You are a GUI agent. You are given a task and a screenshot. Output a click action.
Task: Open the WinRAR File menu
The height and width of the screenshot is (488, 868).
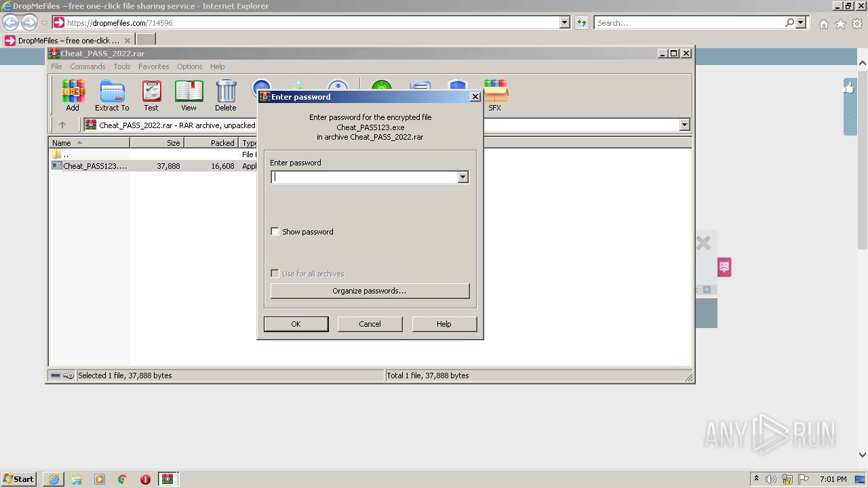(x=56, y=66)
